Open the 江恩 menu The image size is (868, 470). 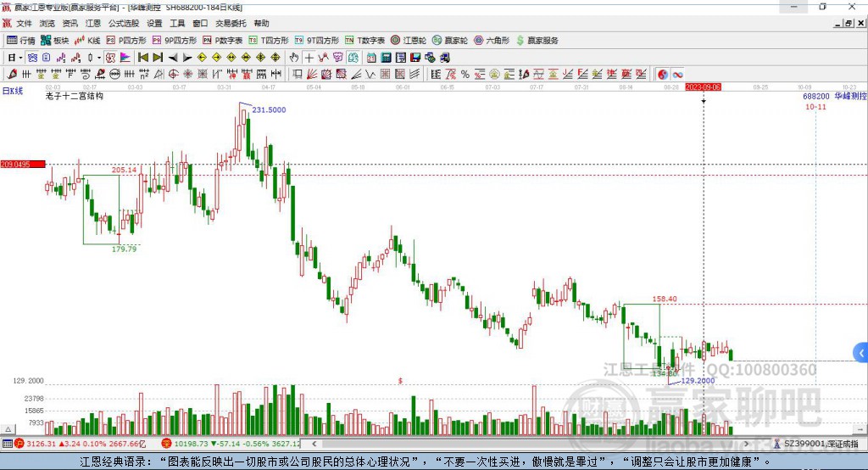93,23
